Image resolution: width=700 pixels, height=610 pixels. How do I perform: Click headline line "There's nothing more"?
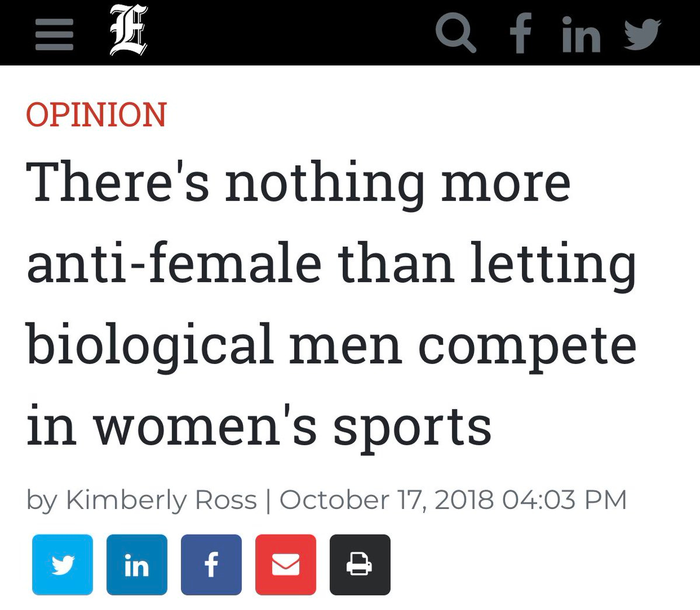tap(298, 183)
